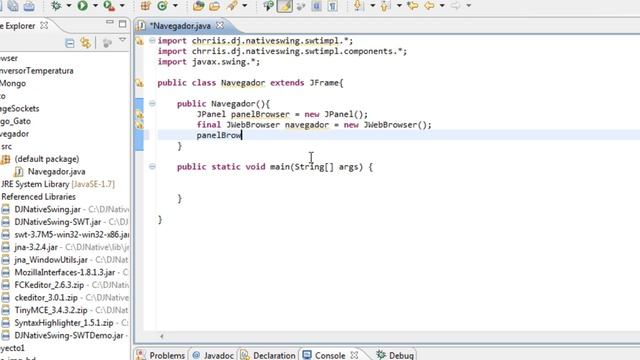Click warning marker beside first import line

tap(140, 41)
